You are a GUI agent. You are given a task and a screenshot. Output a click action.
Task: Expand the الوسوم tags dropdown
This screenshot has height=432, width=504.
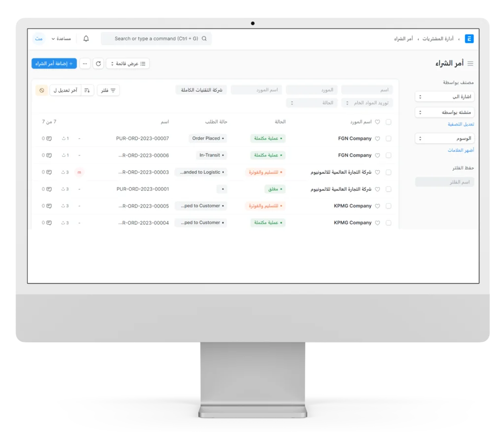444,138
